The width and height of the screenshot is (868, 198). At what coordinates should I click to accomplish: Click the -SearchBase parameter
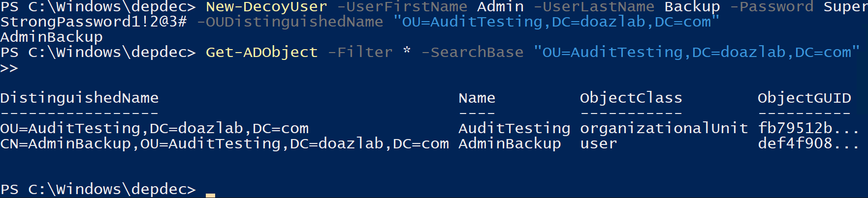click(x=472, y=52)
